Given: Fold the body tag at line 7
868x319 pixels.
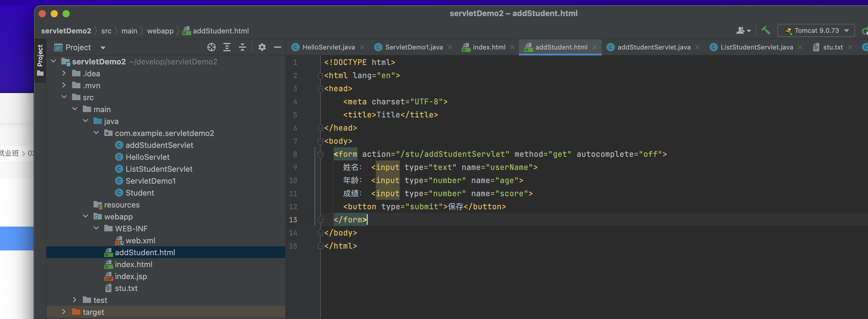Looking at the screenshot, I should [x=321, y=141].
